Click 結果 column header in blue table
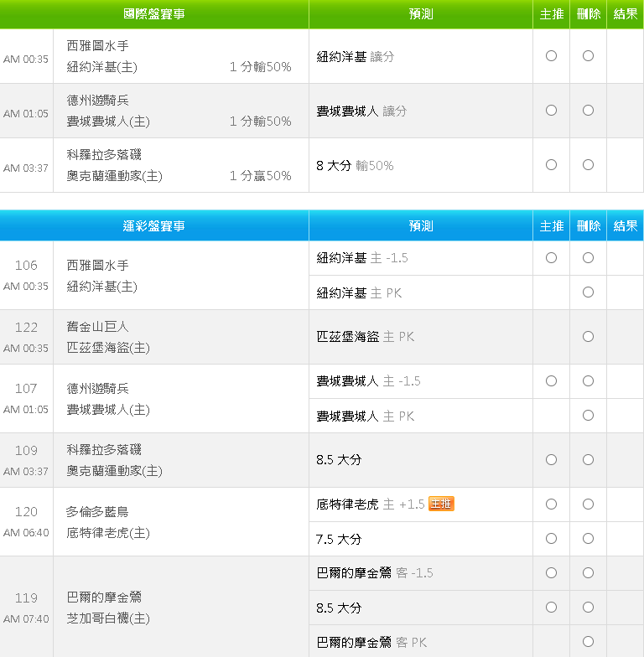The width and height of the screenshot is (644, 657). (x=626, y=226)
